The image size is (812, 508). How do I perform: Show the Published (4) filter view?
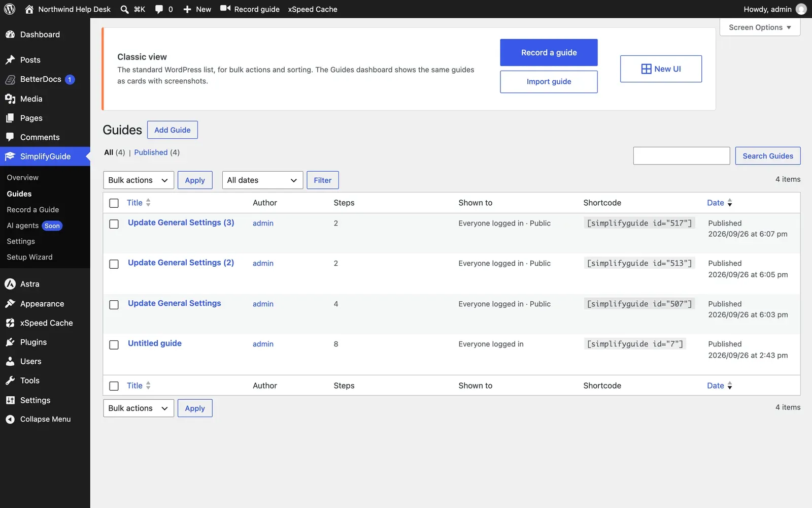[157, 152]
